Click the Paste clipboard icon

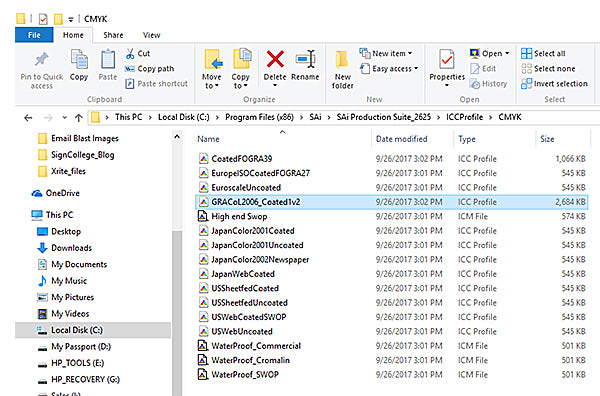pos(108,59)
